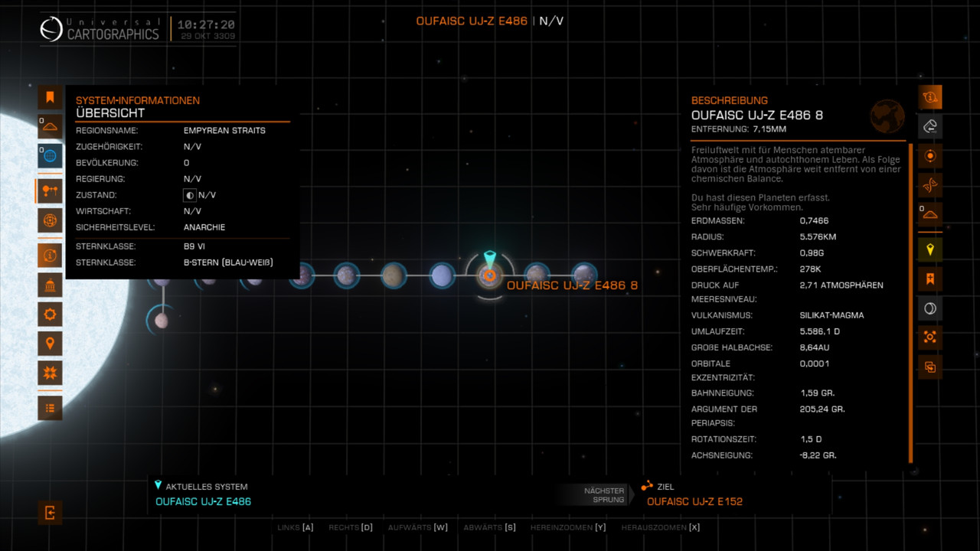The width and height of the screenshot is (980, 551).
Task: Switch to the spherical grid map view icon
Action: tap(50, 220)
